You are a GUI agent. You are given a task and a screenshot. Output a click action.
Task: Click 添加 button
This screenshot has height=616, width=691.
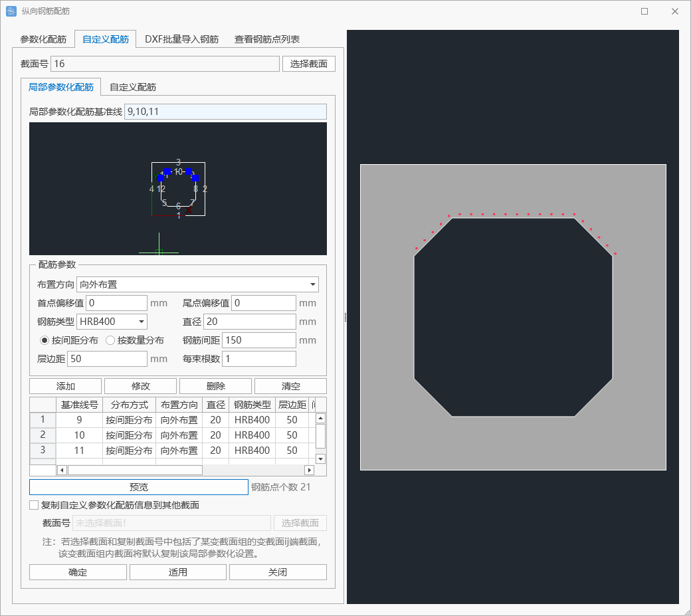coord(65,386)
